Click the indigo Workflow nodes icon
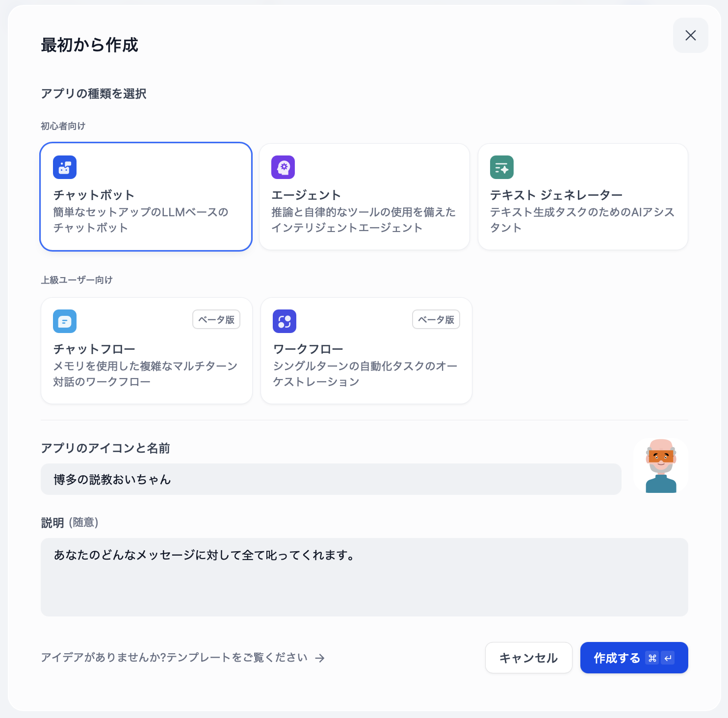The height and width of the screenshot is (718, 728). coord(285,321)
